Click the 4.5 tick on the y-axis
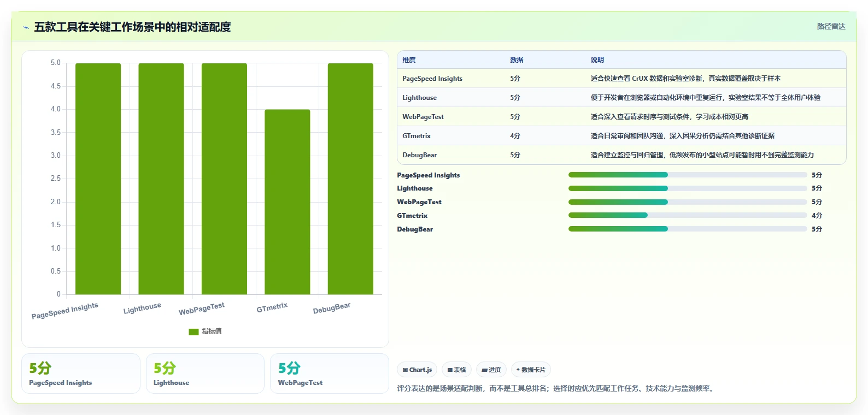Image resolution: width=868 pixels, height=415 pixels. pos(56,86)
